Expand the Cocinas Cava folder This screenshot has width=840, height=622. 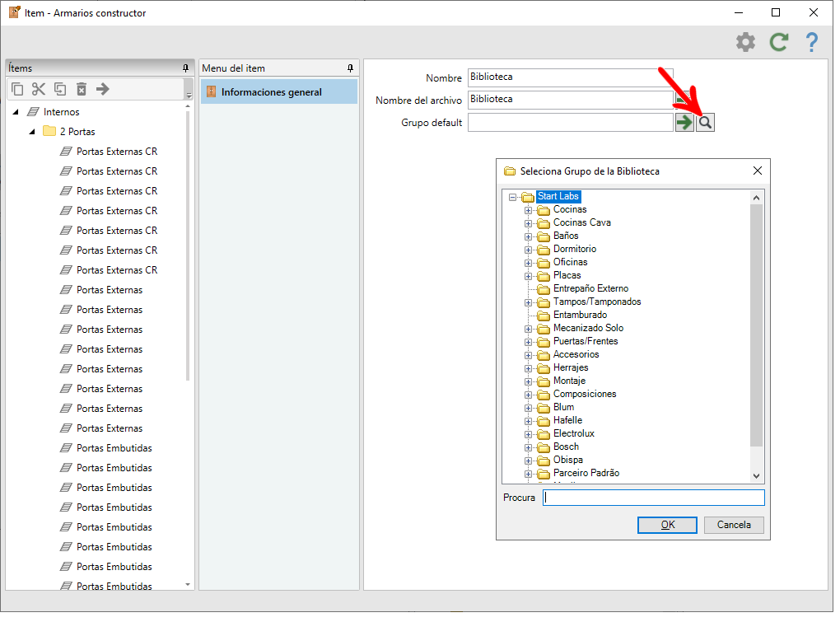(x=528, y=223)
